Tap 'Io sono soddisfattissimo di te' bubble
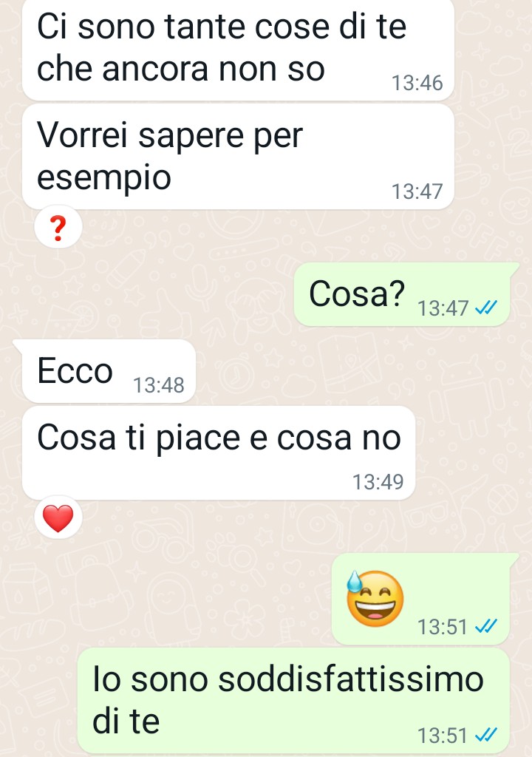Viewport: 532px width, 757px height. click(x=294, y=701)
